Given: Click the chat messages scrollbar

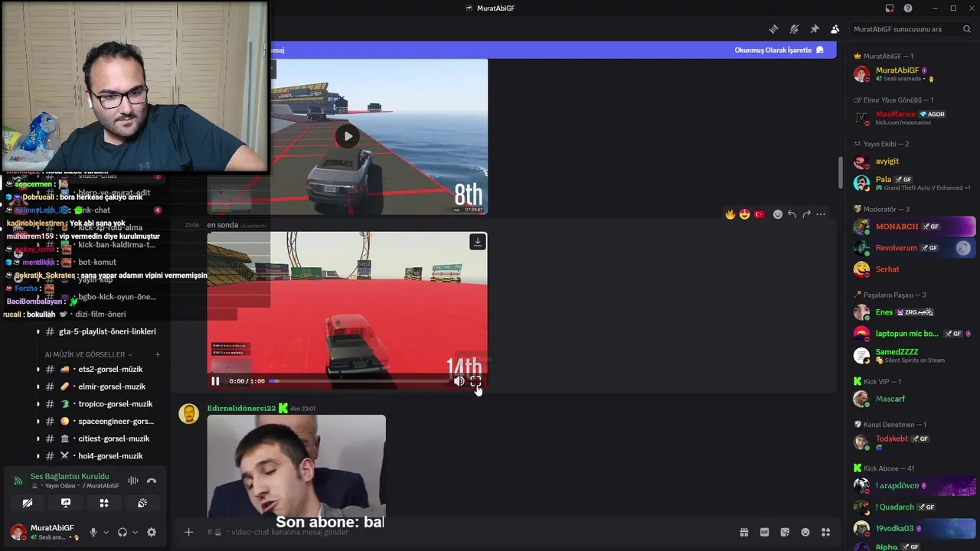Looking at the screenshot, I should 841,174.
